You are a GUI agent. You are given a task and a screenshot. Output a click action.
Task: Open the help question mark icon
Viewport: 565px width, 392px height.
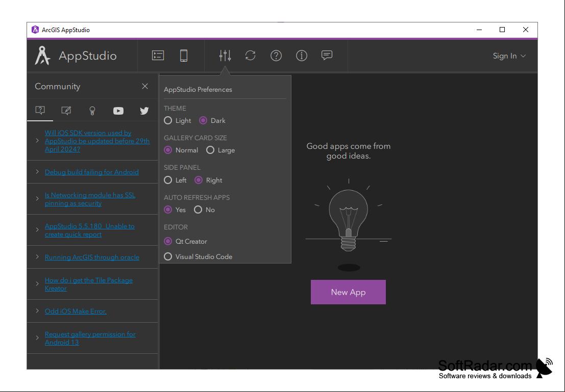[x=276, y=56]
